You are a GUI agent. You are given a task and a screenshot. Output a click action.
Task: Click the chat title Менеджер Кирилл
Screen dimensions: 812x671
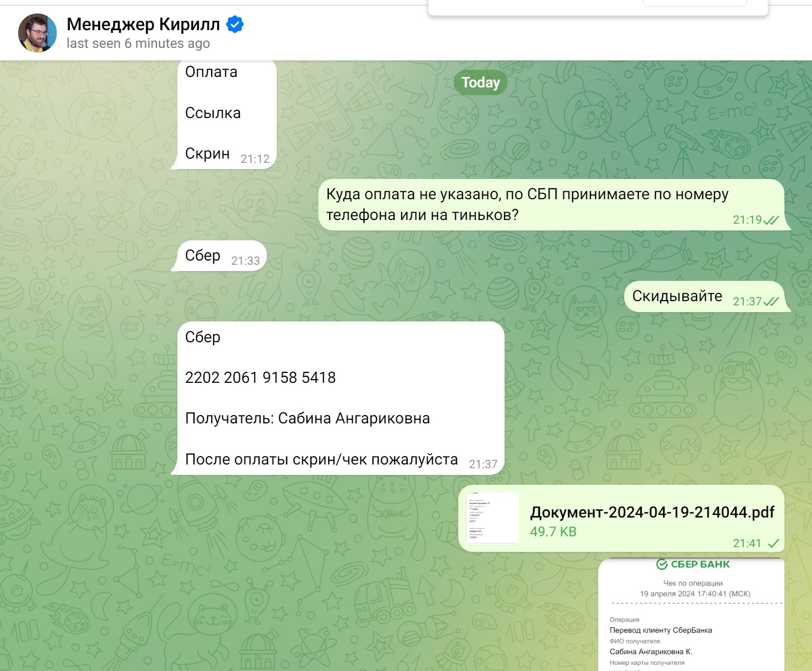(x=143, y=24)
